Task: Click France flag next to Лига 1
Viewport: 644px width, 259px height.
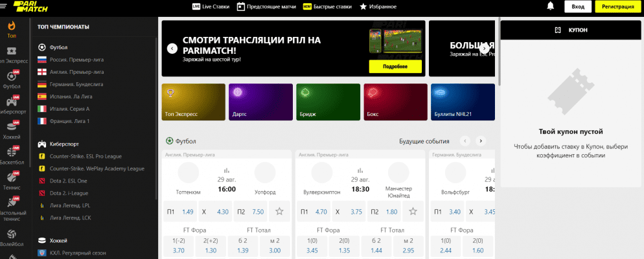Action: coord(41,121)
